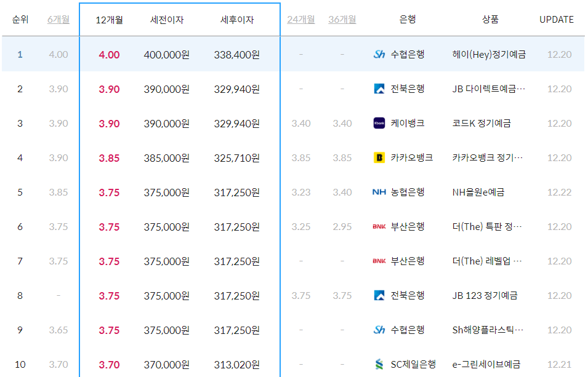
Task: Open the 코드K 정기예금 product
Action: point(481,123)
